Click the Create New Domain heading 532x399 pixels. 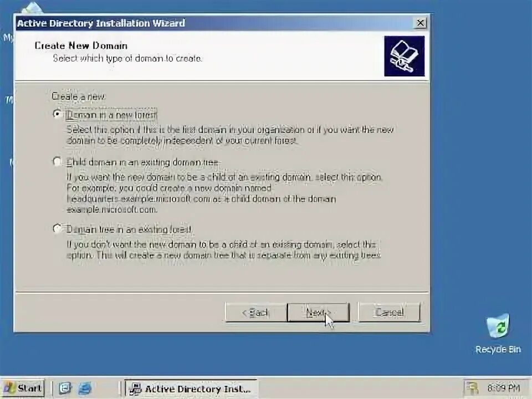point(81,45)
